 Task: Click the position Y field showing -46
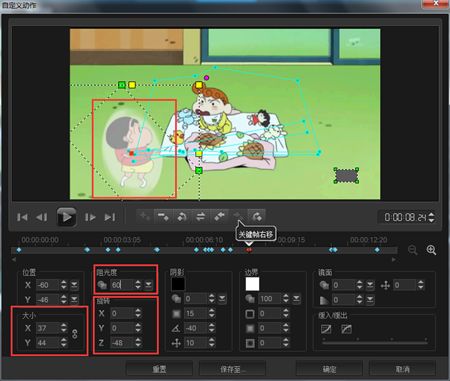(47, 299)
